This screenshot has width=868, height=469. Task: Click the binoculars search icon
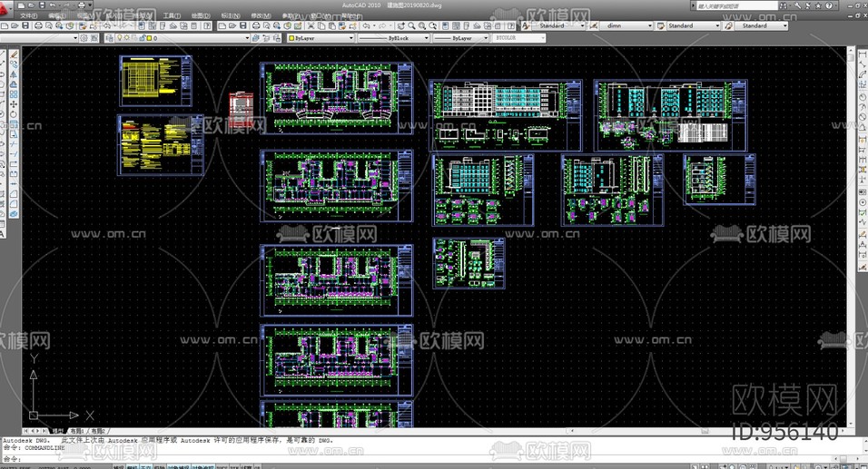[x=783, y=5]
